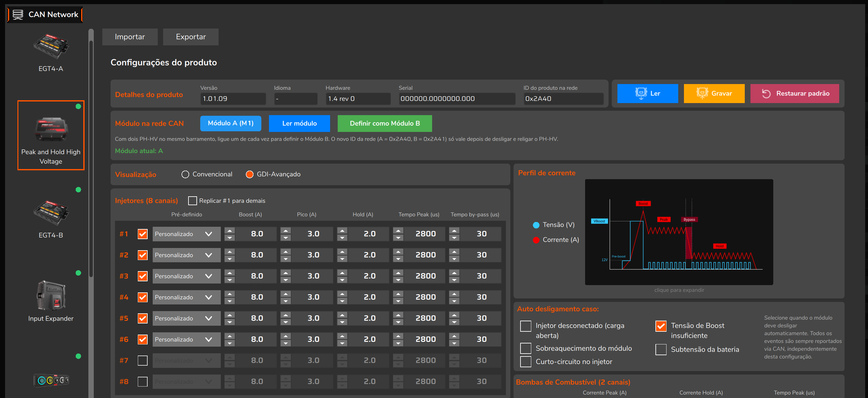Enable Subtensão da bateria option
This screenshot has height=398, width=868.
pyautogui.click(x=661, y=349)
